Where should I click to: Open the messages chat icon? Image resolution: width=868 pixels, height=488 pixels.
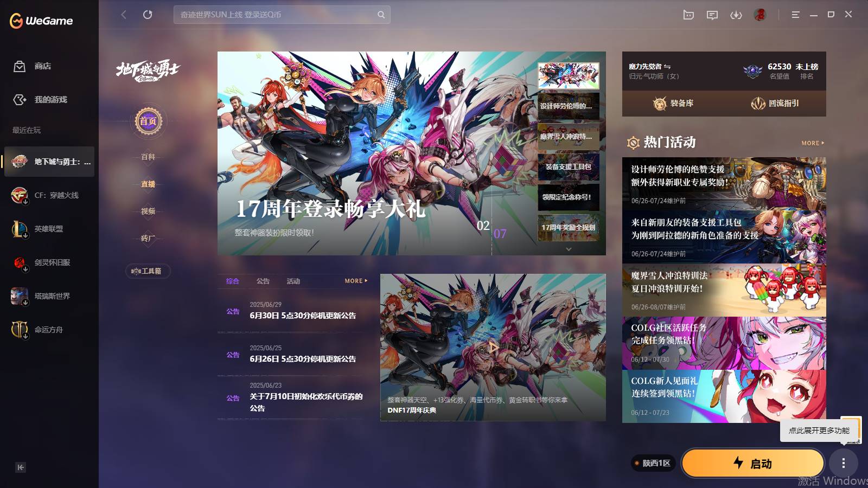pos(712,15)
